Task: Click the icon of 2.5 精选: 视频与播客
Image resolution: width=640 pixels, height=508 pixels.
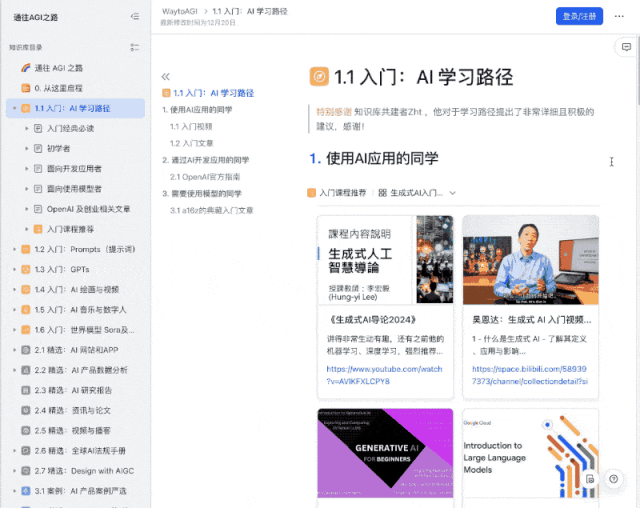Action: (x=26, y=430)
